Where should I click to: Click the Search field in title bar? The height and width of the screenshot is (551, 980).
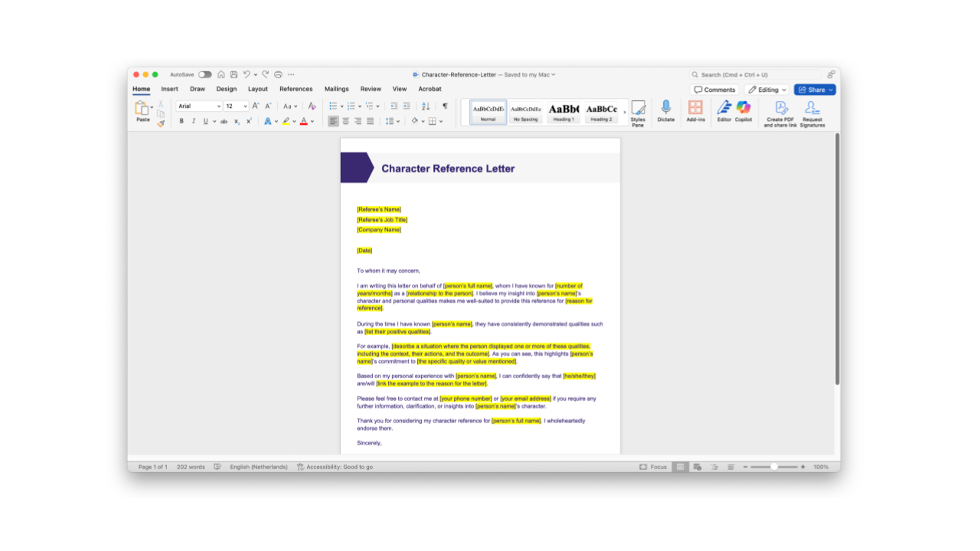756,74
